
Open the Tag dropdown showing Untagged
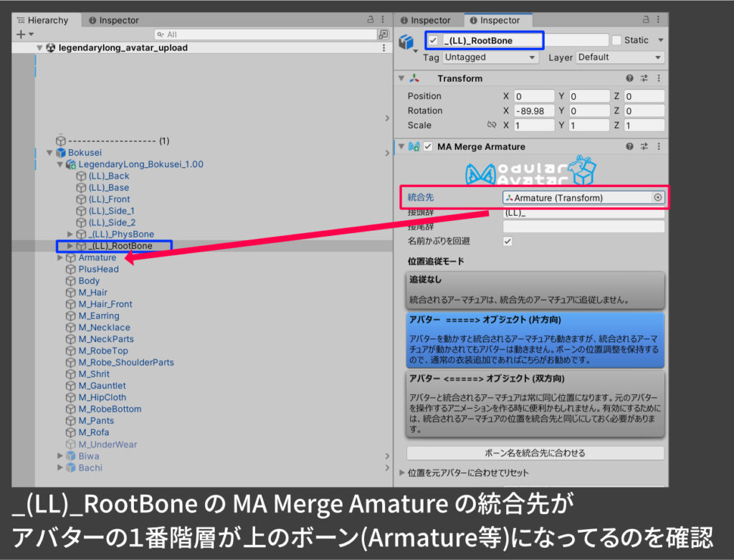tap(491, 57)
